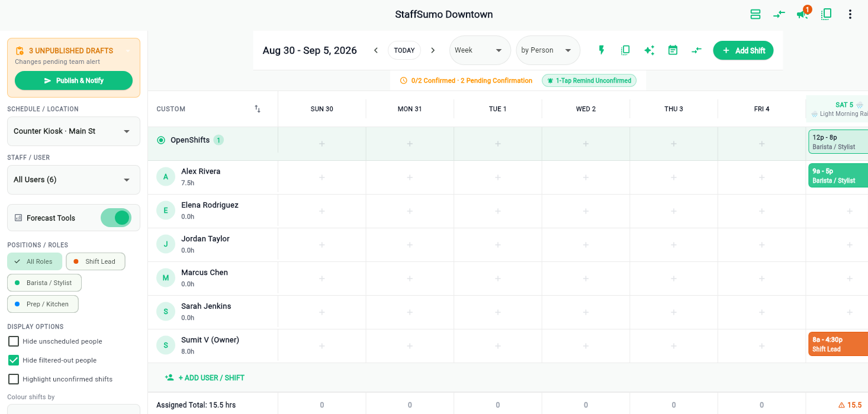Viewport: 868px width, 414px height.
Task: Click the SAT 5 column header
Action: coord(837,109)
